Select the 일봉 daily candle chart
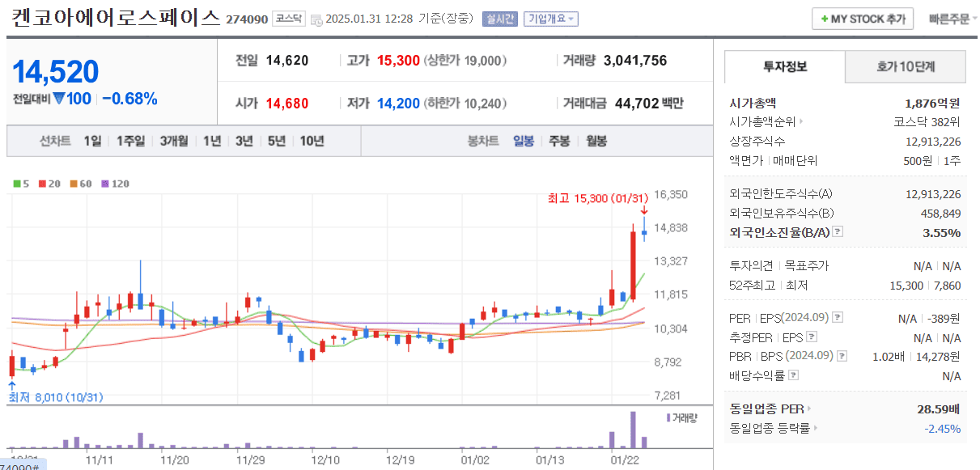This screenshot has width=980, height=470. (524, 141)
